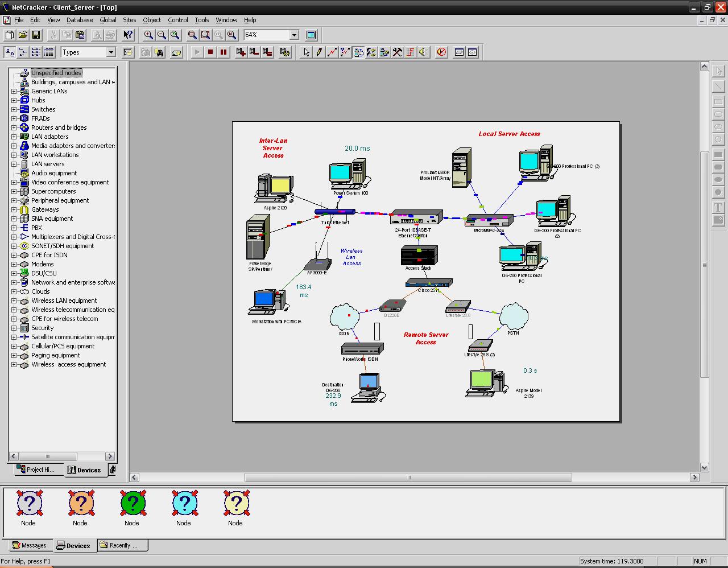Expand the Clouds tree node

coord(14,291)
